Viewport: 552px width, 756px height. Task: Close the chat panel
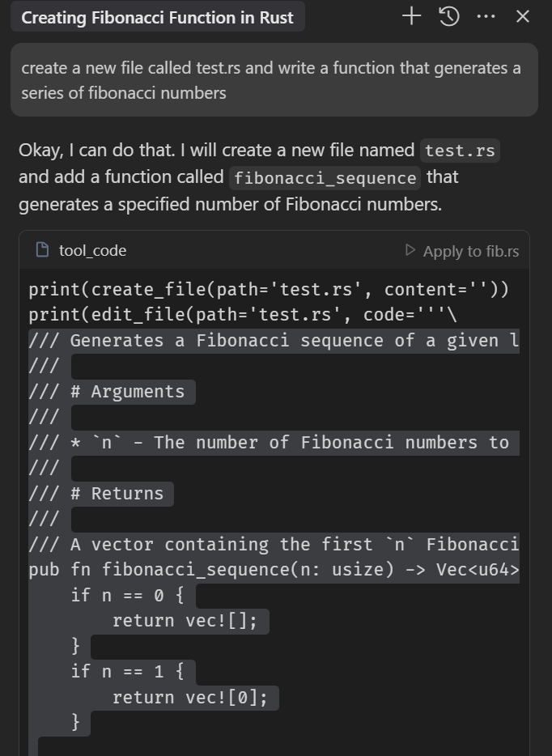(x=523, y=16)
